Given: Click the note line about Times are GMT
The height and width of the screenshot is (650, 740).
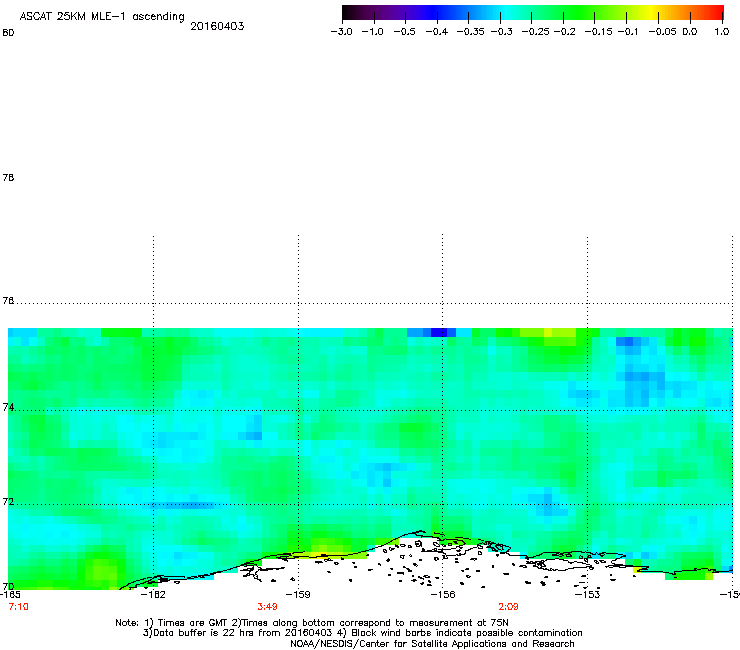Looking at the screenshot, I should point(312,623).
